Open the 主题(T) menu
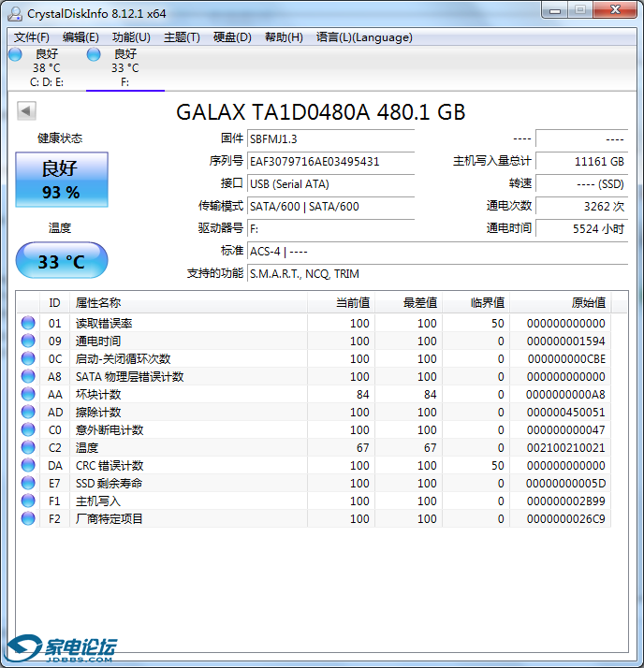Screen dimensions: 644x668 [182, 37]
